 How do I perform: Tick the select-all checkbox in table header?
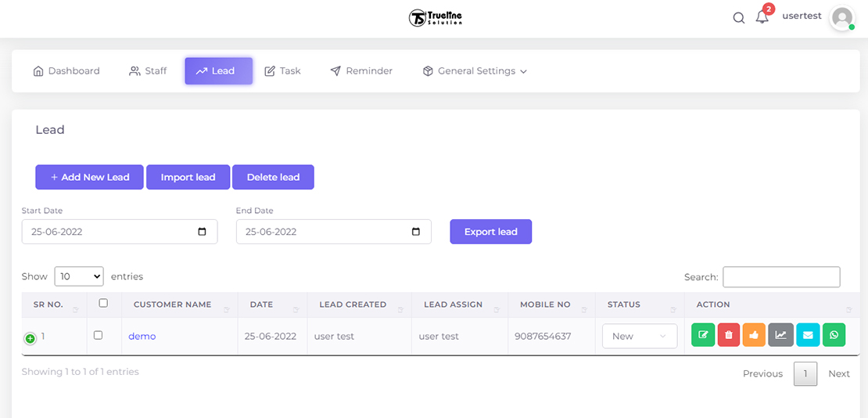[103, 303]
